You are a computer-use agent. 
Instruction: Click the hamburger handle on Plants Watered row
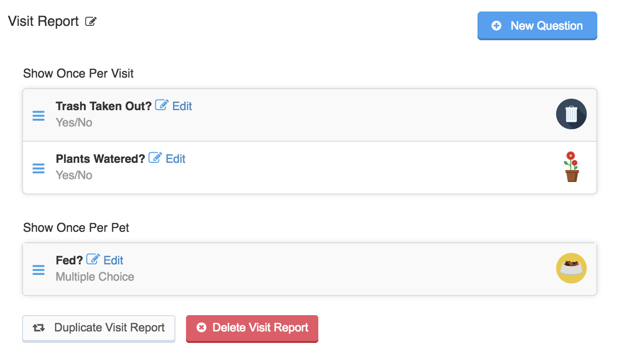pyautogui.click(x=38, y=168)
